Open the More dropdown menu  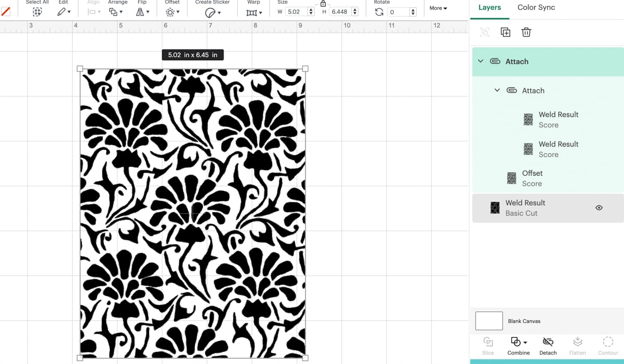437,8
